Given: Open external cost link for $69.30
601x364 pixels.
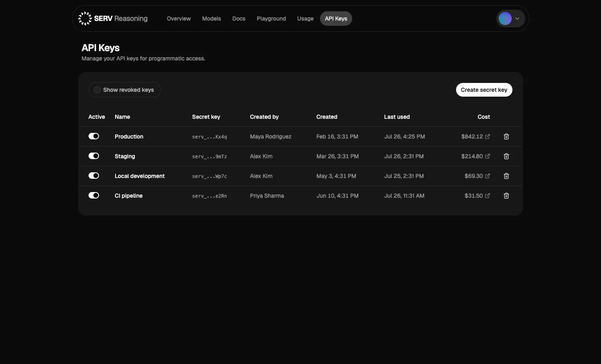Looking at the screenshot, I should [x=487, y=176].
